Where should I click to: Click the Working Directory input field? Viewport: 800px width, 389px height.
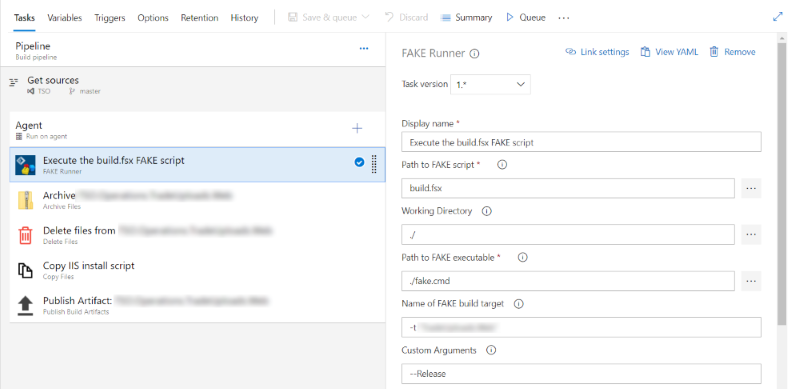[x=568, y=235]
